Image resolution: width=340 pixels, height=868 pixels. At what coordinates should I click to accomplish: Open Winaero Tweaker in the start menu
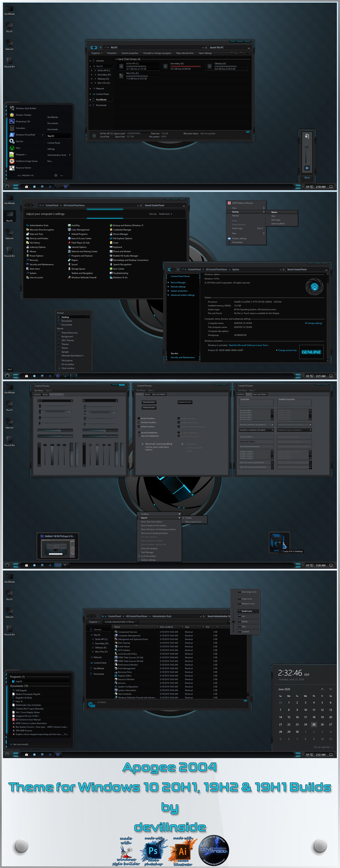(x=21, y=115)
